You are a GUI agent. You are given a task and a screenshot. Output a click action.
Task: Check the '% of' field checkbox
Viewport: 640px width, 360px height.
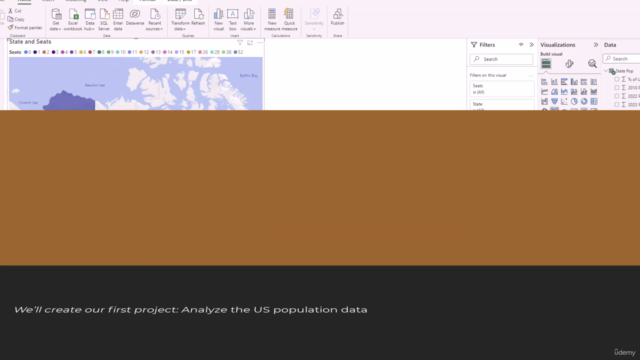coord(616,79)
